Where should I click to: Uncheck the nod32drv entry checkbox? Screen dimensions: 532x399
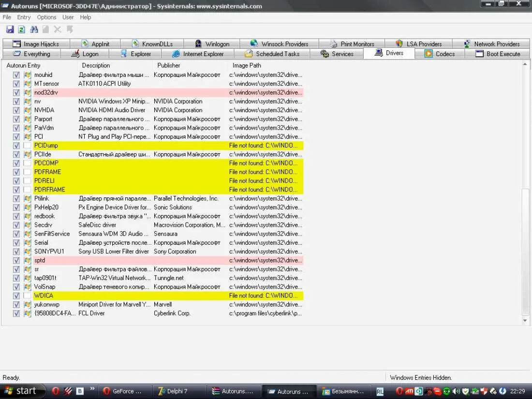click(16, 92)
